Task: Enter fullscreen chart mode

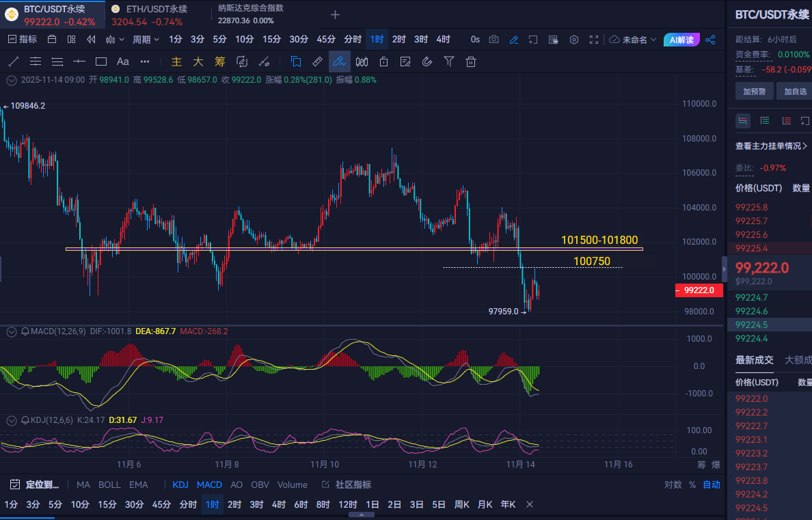Action: [x=594, y=40]
